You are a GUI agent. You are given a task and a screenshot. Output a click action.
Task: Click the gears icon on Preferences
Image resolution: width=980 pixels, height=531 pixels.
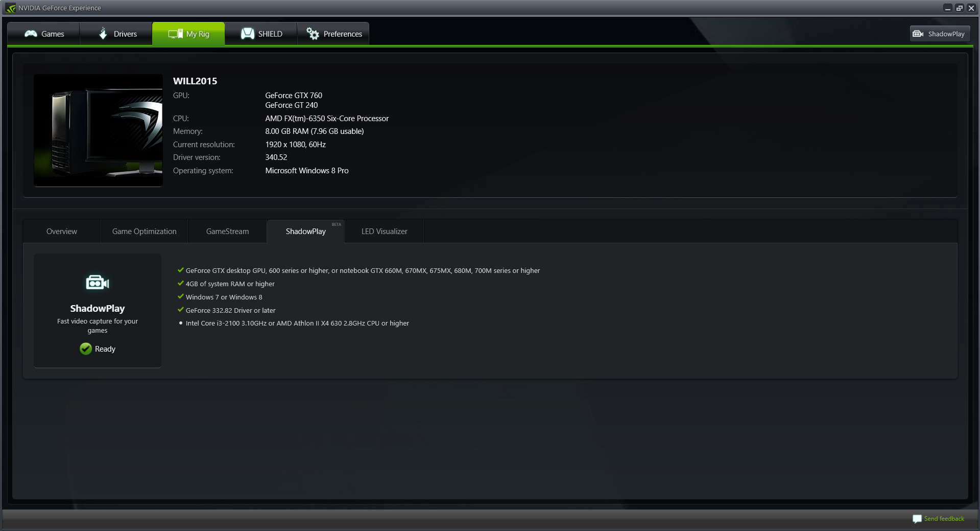coord(313,34)
